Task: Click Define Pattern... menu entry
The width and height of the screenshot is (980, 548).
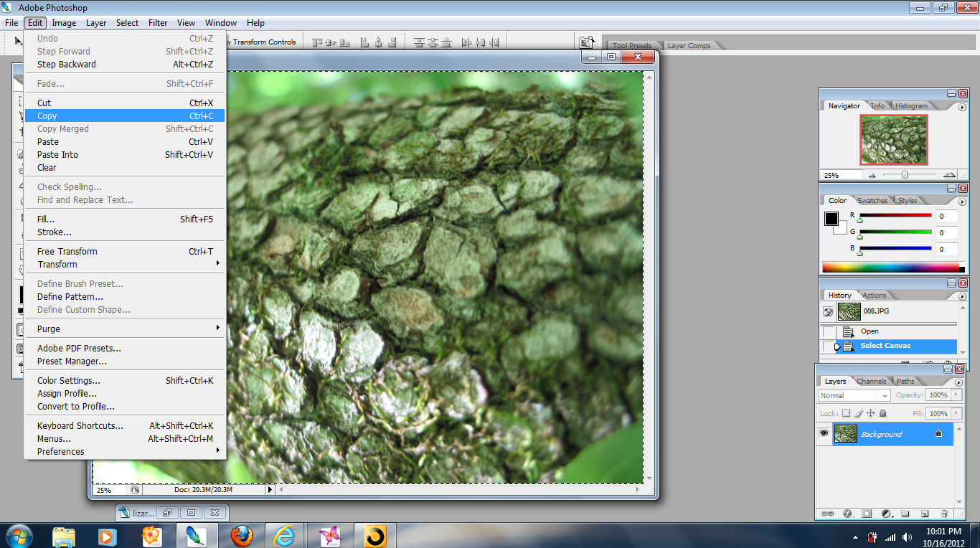Action: pos(125,296)
